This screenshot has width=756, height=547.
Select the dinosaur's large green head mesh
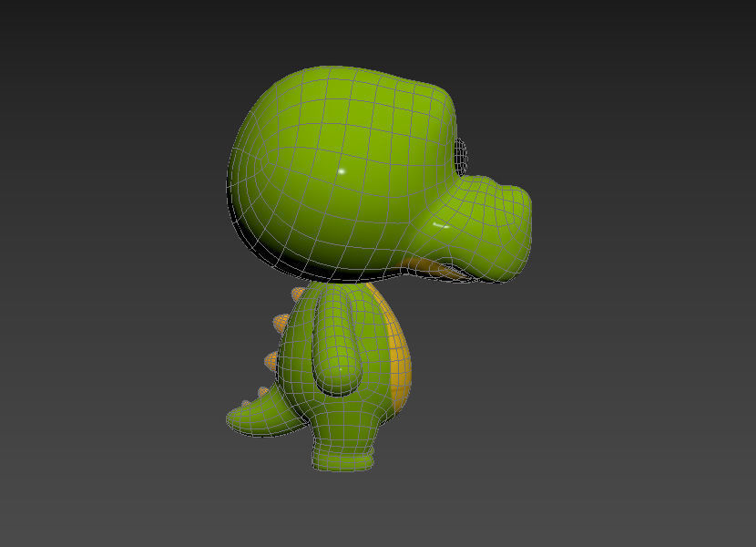click(x=342, y=174)
